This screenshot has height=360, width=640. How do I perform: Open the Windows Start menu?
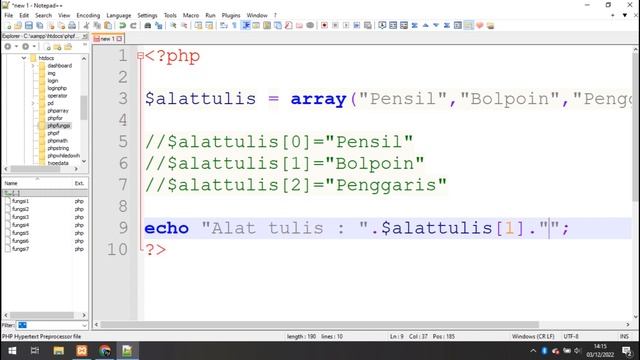coord(12,351)
